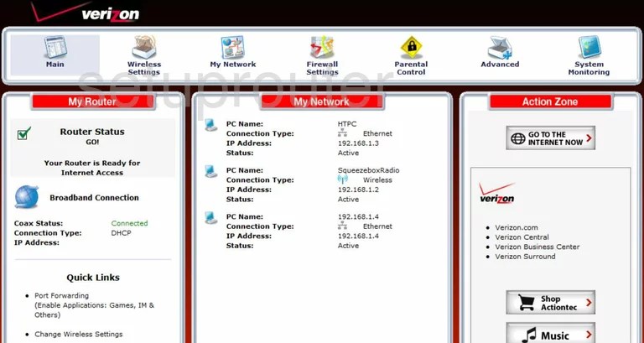Image resolution: width=644 pixels, height=343 pixels.
Task: Click the Ethernet icon for device 192.168.1.4
Action: [342, 226]
